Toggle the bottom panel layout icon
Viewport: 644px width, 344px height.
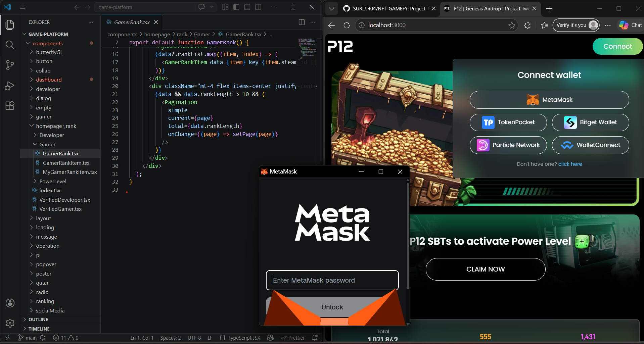coord(247,7)
